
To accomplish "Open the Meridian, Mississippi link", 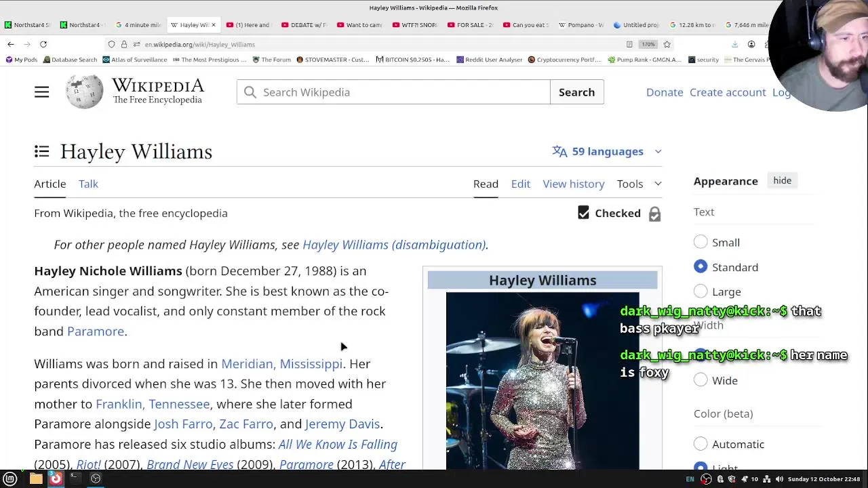I will coord(281,364).
